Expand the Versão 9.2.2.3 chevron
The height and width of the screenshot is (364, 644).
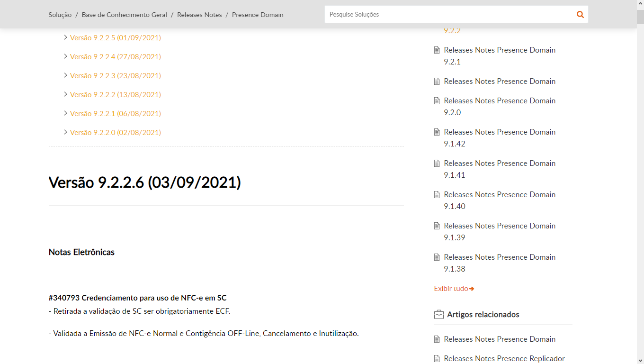click(x=66, y=75)
